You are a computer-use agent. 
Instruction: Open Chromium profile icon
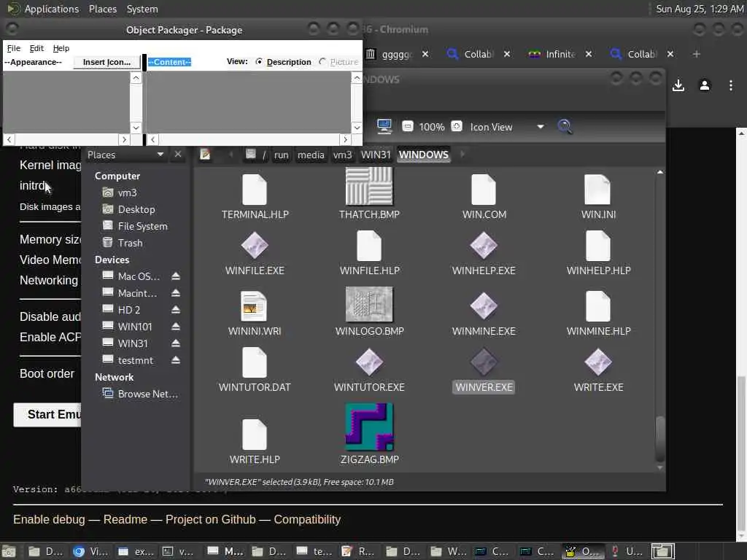[705, 85]
